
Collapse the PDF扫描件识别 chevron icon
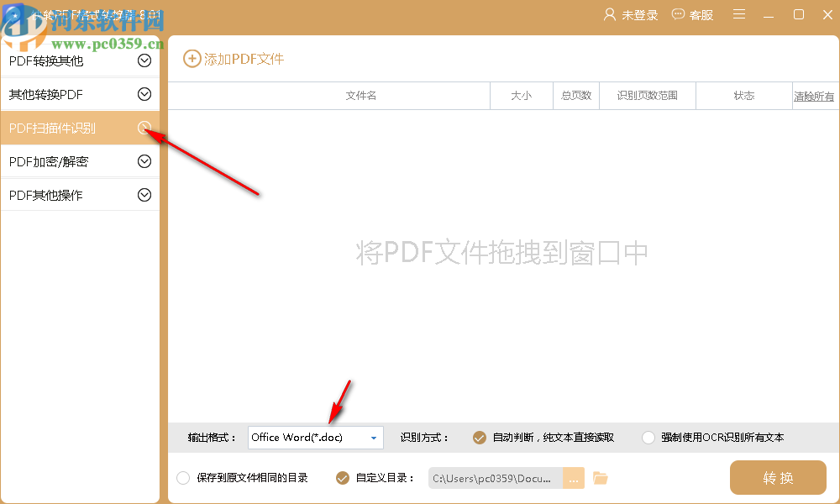[x=144, y=128]
